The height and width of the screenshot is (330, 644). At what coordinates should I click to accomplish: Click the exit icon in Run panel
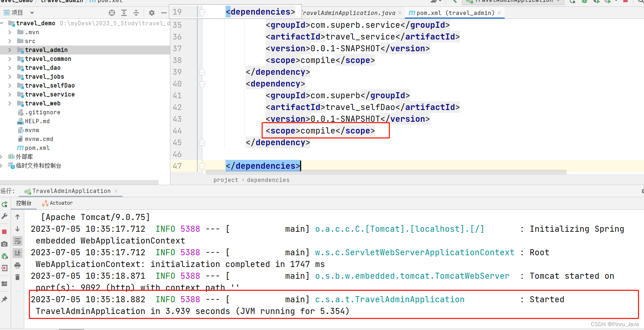pos(5,268)
